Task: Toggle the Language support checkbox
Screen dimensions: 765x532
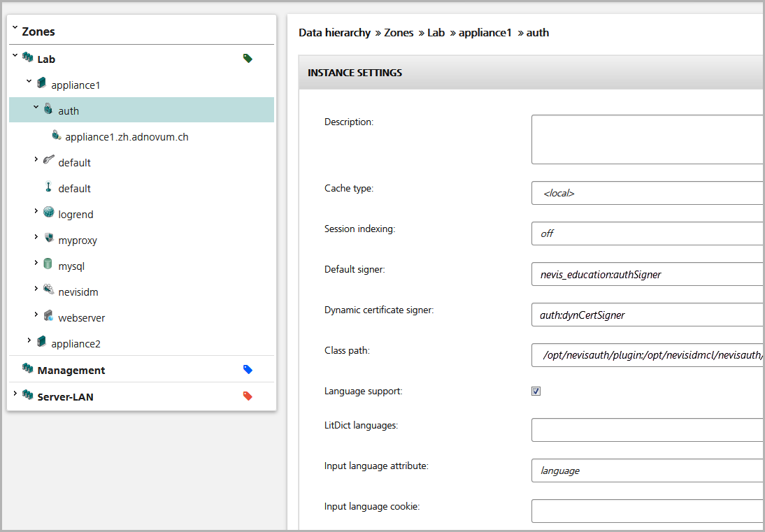Action: tap(536, 391)
